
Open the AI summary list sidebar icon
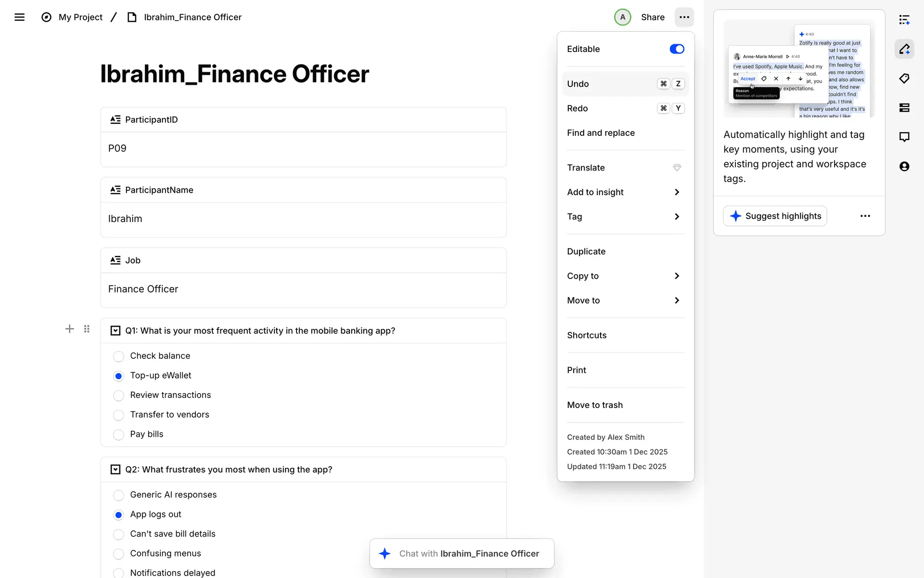[x=904, y=20]
